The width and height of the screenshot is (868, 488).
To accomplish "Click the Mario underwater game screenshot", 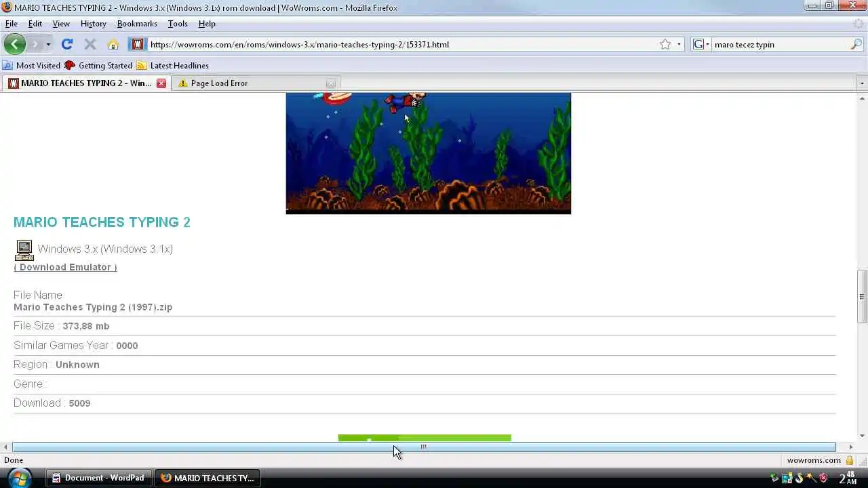I will (429, 153).
